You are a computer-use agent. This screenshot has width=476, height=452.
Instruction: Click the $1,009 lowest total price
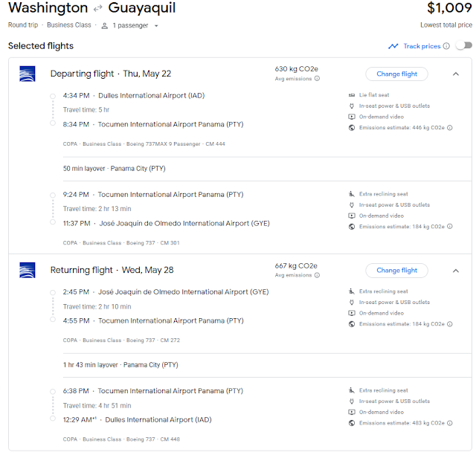(x=449, y=8)
